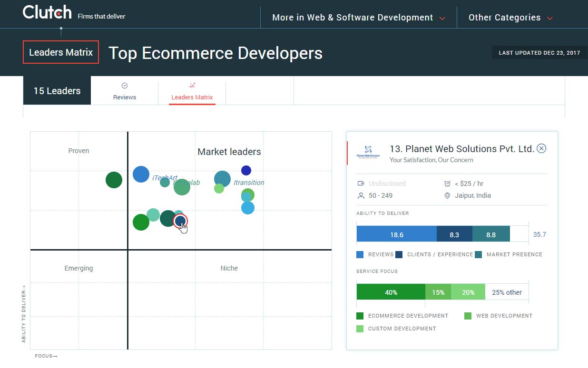Click the ABILITY TO DELIVER section heading in panel
This screenshot has height=368, width=588.
[382, 213]
